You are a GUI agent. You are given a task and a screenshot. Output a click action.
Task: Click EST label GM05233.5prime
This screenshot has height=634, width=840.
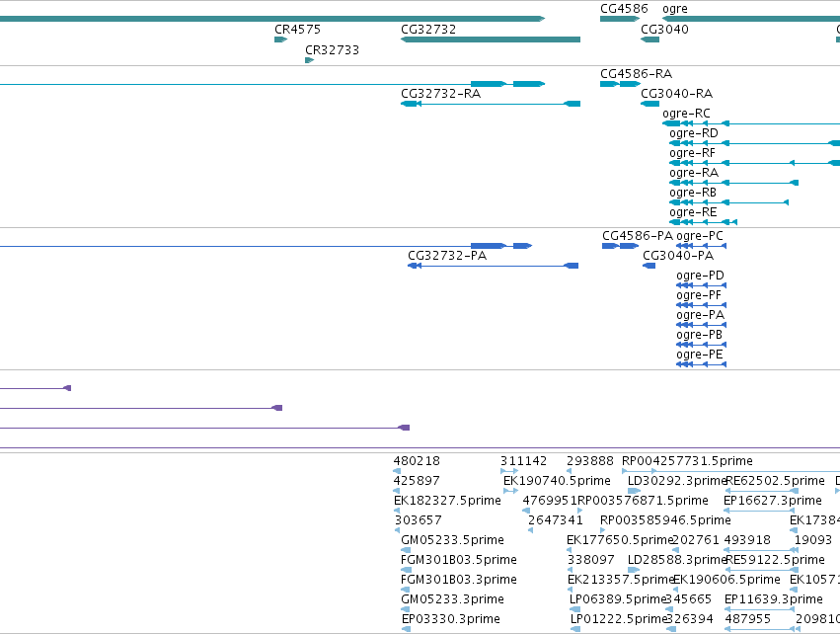(x=452, y=540)
